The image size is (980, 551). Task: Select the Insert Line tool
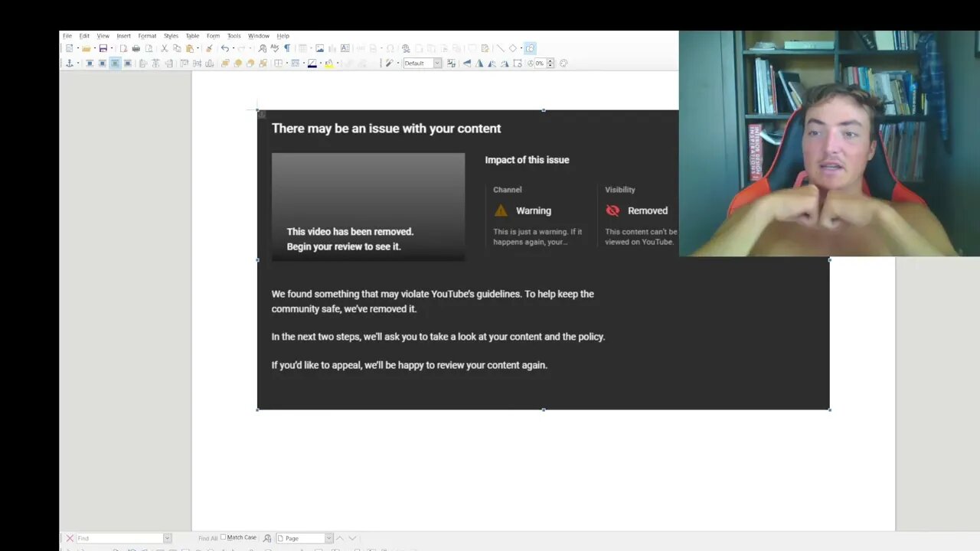click(500, 48)
